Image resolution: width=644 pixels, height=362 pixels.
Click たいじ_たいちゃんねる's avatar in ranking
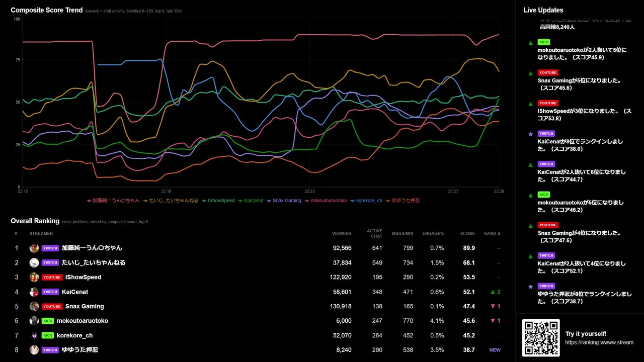point(34,262)
